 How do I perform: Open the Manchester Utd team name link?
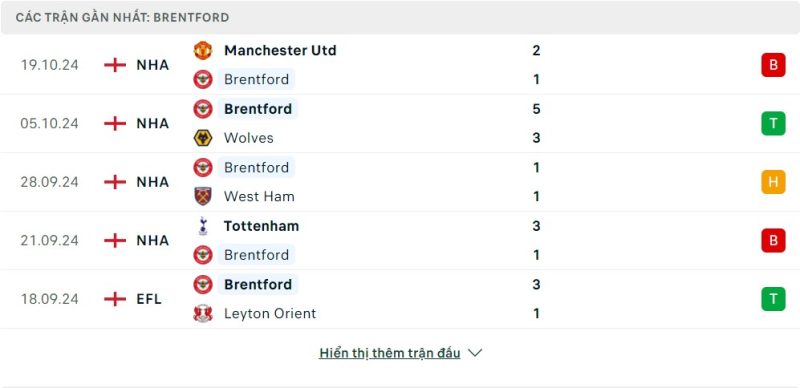(280, 51)
